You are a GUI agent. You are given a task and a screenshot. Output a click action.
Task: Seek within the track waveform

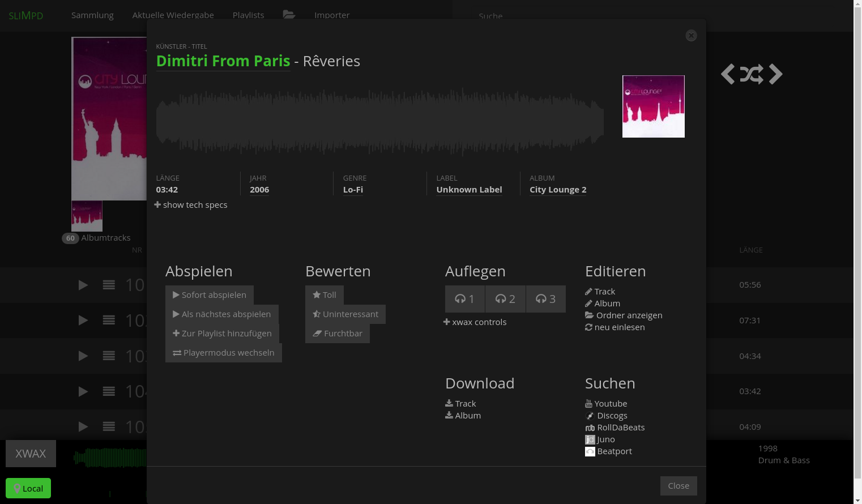[x=379, y=122]
